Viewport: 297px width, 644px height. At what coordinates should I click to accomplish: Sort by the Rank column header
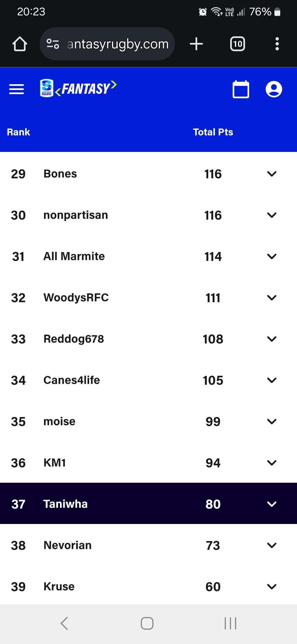click(x=18, y=132)
